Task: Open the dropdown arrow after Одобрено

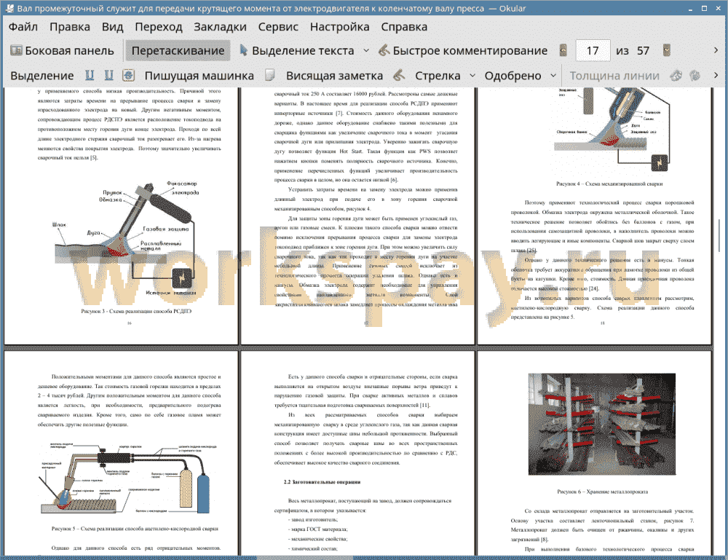Action: [553, 75]
